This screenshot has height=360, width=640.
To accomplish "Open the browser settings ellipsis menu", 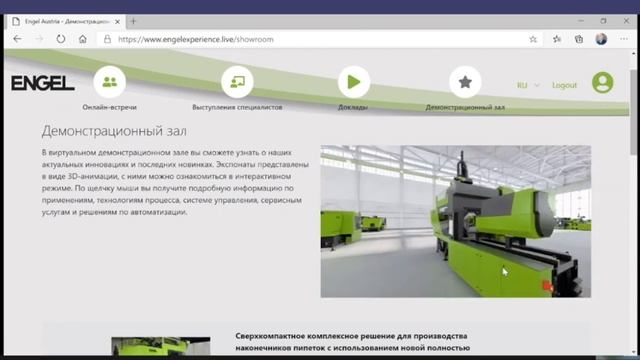I will tap(624, 39).
